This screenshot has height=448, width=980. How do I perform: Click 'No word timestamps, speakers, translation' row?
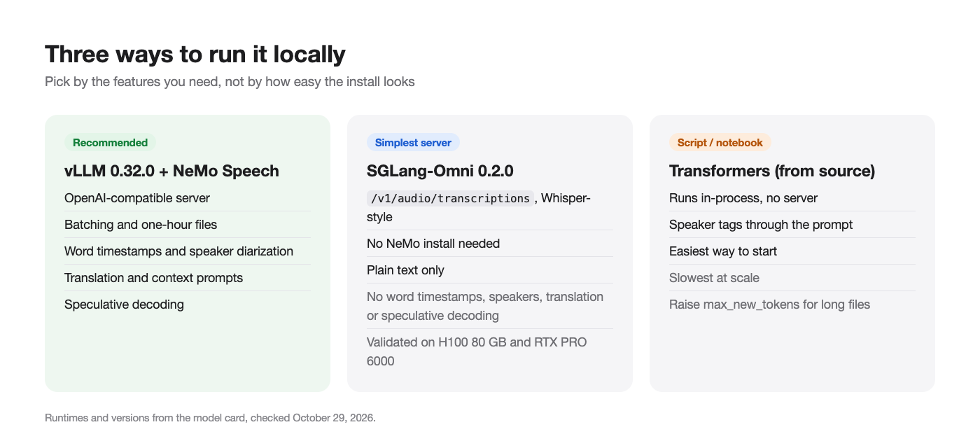coord(490,306)
